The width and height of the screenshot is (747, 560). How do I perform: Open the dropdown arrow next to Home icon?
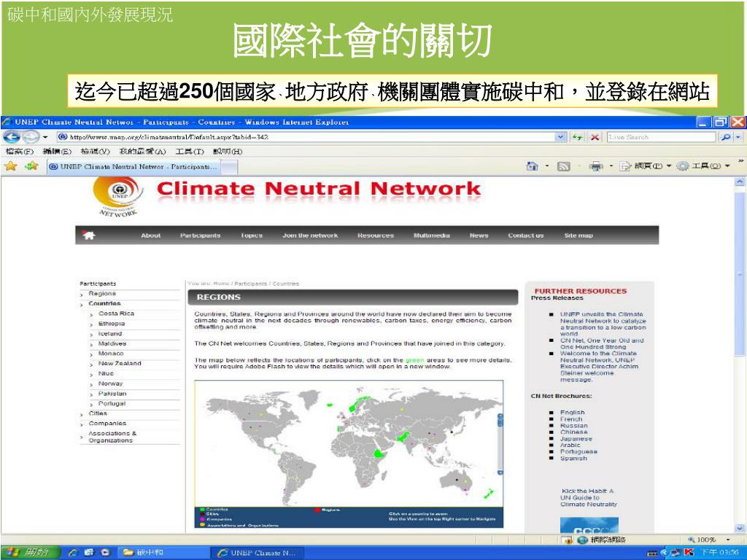[x=547, y=166]
